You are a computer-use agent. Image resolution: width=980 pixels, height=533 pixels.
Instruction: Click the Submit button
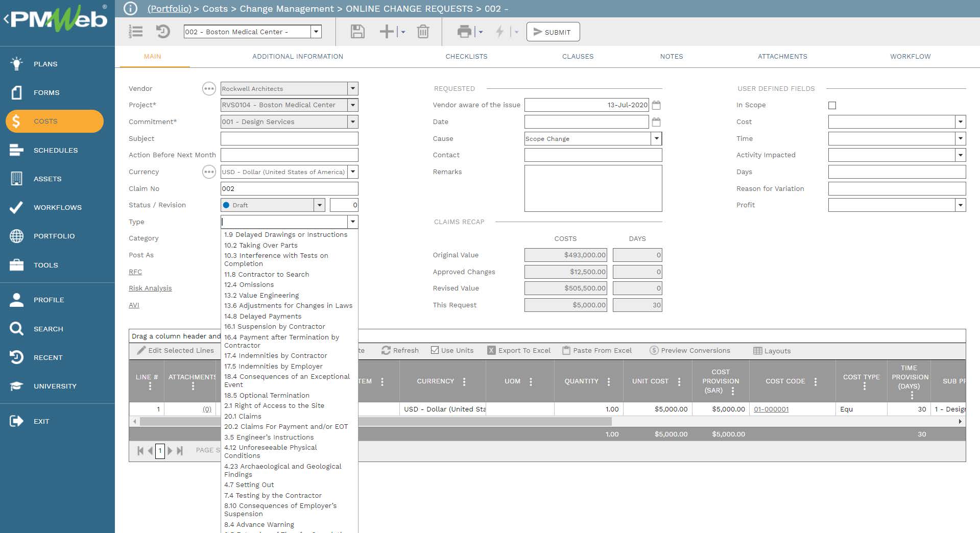(x=553, y=32)
